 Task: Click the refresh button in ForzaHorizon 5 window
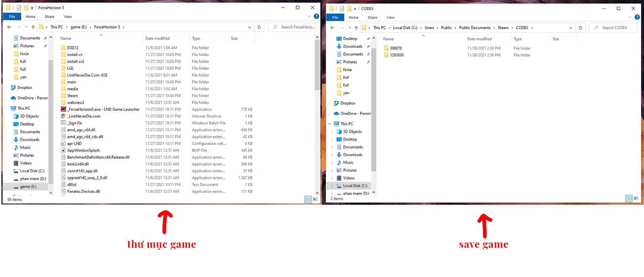click(x=259, y=27)
